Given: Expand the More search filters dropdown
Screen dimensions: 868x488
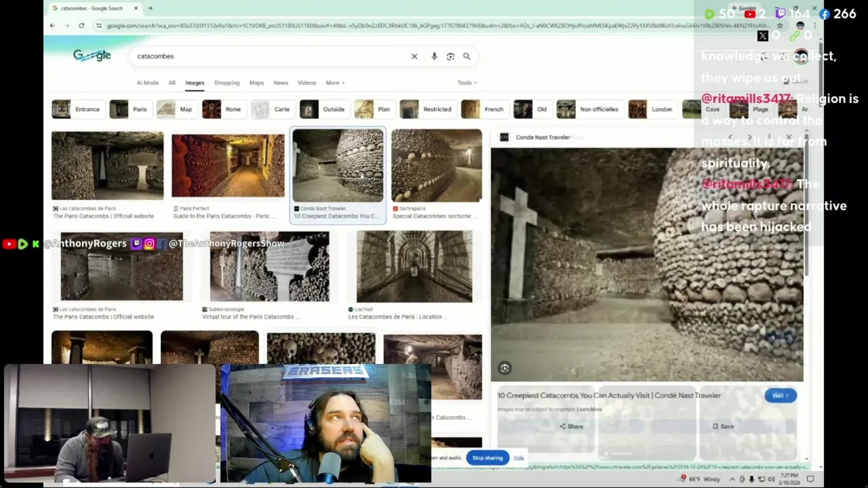Looking at the screenshot, I should point(335,83).
